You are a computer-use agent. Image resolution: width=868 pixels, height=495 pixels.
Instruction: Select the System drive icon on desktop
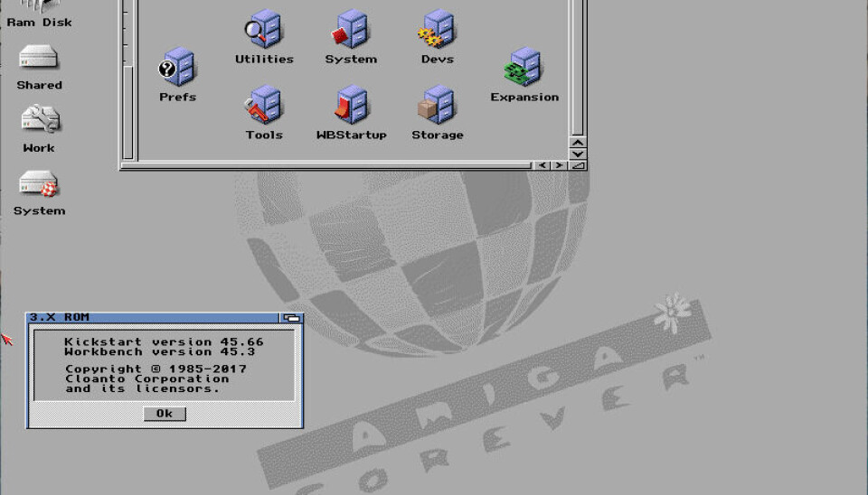pyautogui.click(x=39, y=192)
